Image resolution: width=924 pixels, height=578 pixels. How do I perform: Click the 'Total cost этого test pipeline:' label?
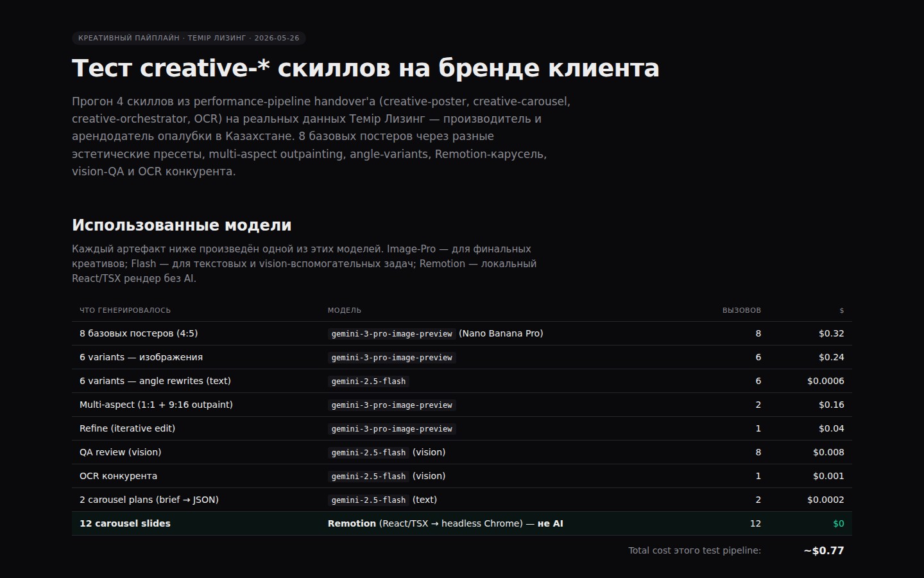[x=694, y=550]
